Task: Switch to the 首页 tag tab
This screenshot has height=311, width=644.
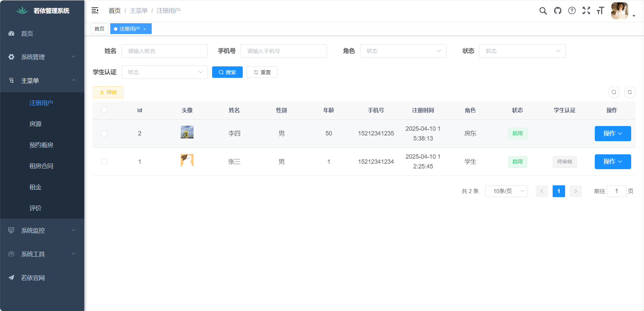Action: coord(99,29)
